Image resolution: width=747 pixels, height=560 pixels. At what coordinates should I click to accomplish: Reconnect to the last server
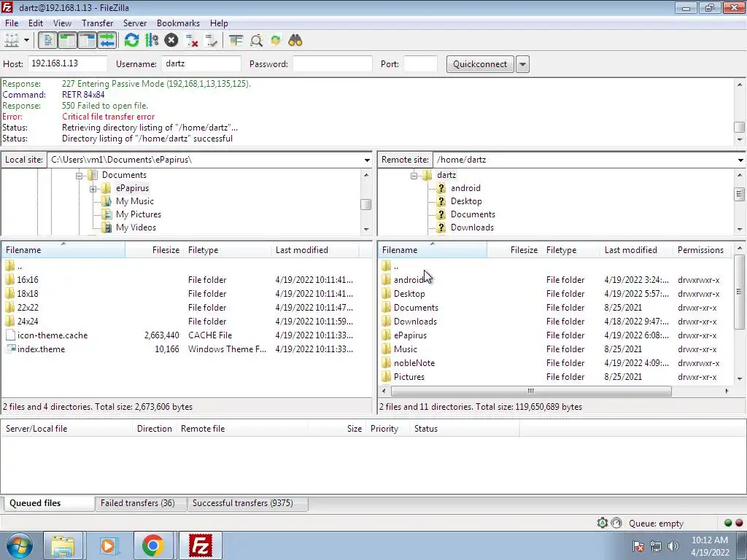coord(211,41)
